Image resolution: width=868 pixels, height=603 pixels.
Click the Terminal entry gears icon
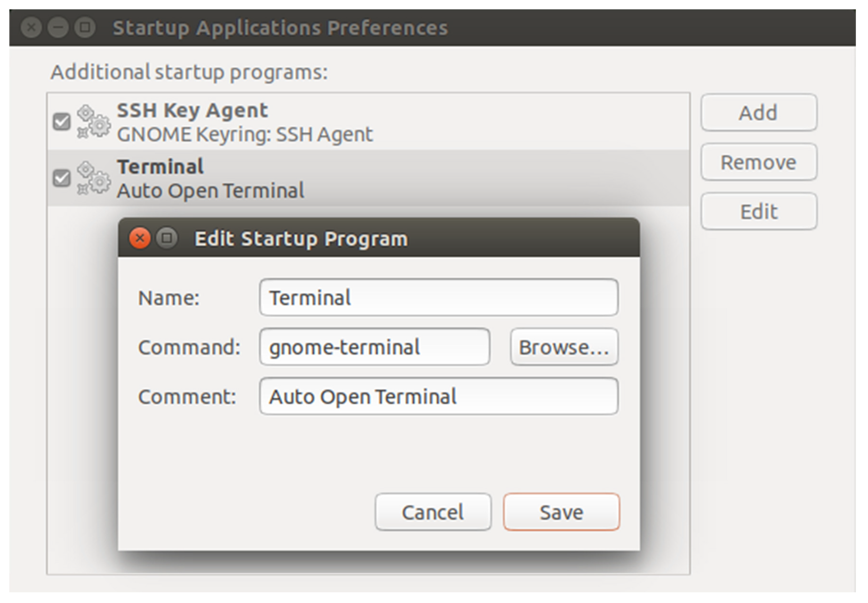(x=94, y=178)
